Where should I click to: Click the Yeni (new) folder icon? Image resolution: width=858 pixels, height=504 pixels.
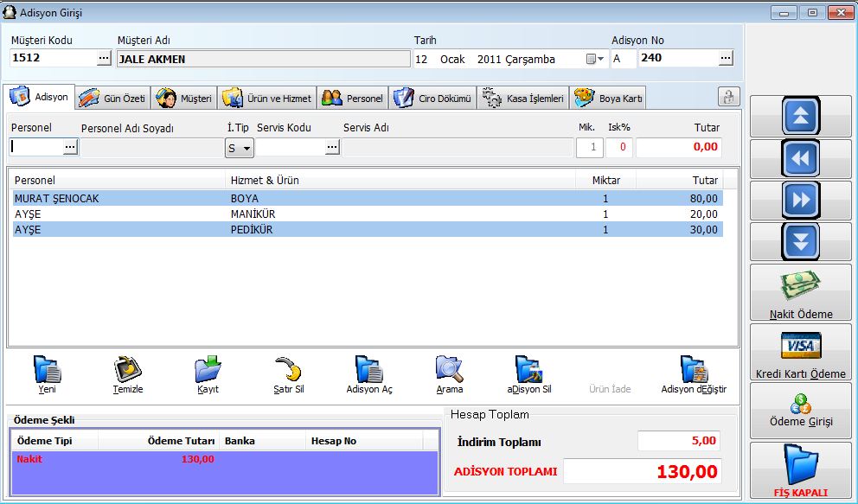(x=47, y=369)
